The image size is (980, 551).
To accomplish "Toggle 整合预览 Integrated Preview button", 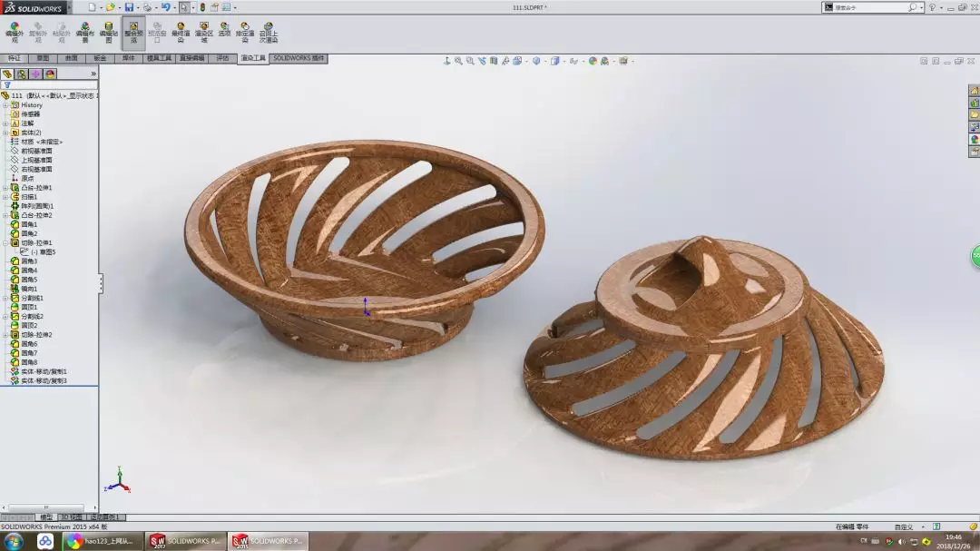I will [x=133, y=33].
